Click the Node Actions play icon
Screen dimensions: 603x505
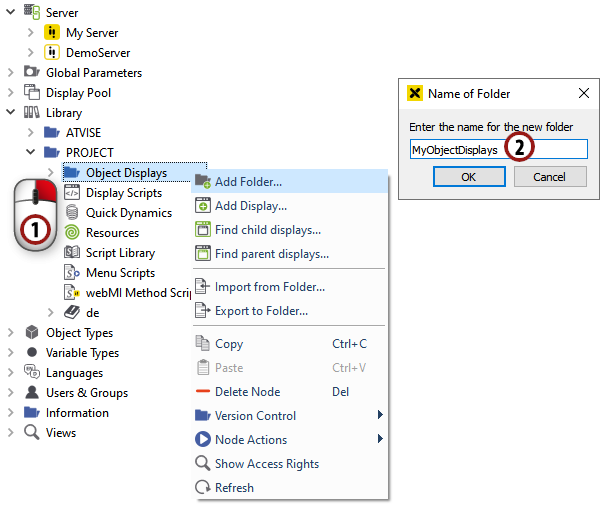[x=203, y=439]
